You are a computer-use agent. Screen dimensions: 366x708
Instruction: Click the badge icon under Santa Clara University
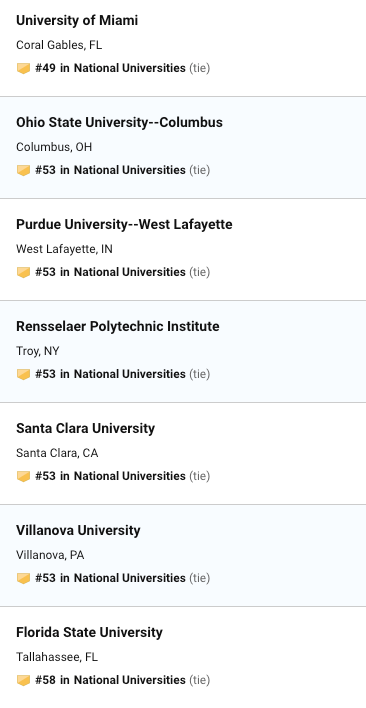pos(23,477)
